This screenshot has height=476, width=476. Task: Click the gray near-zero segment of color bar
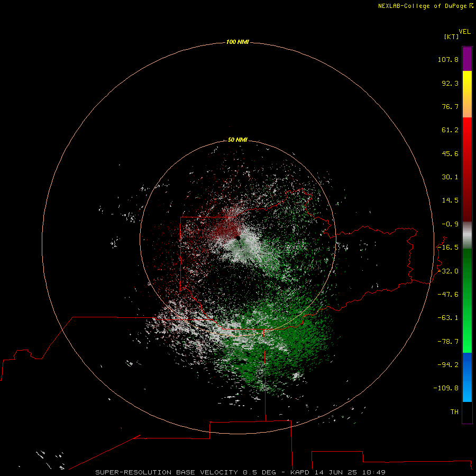467,235
